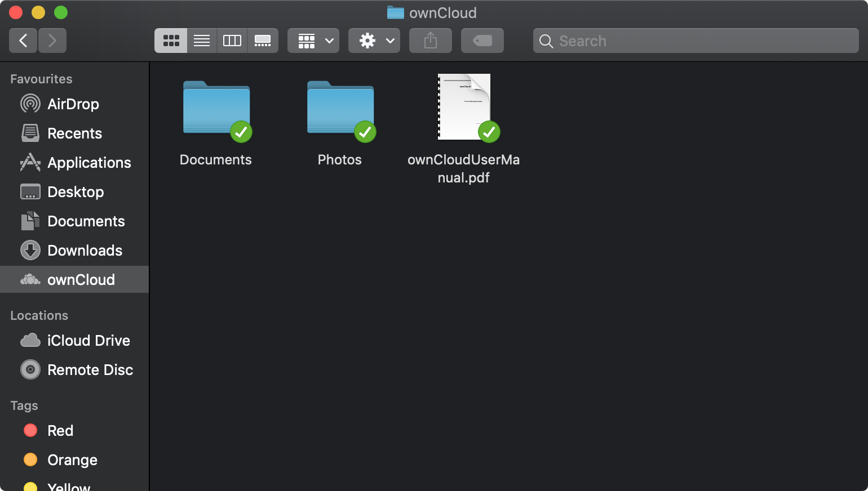The width and height of the screenshot is (868, 491).
Task: Open the gear action menu
Action: (374, 41)
